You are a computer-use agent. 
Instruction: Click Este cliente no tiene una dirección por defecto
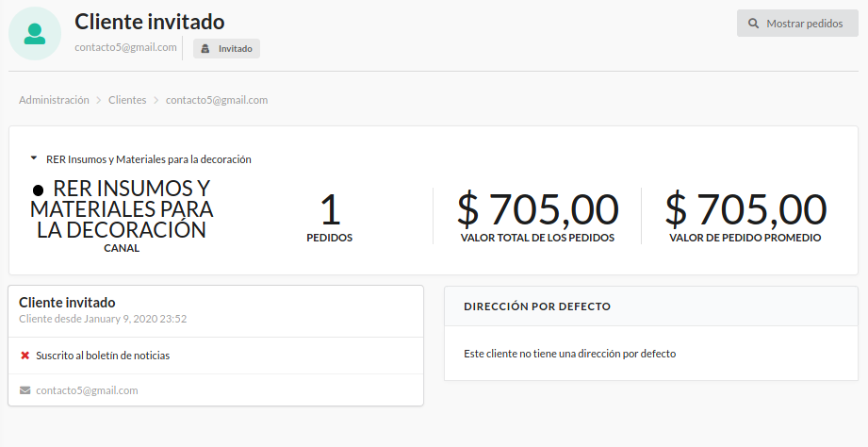click(x=569, y=354)
